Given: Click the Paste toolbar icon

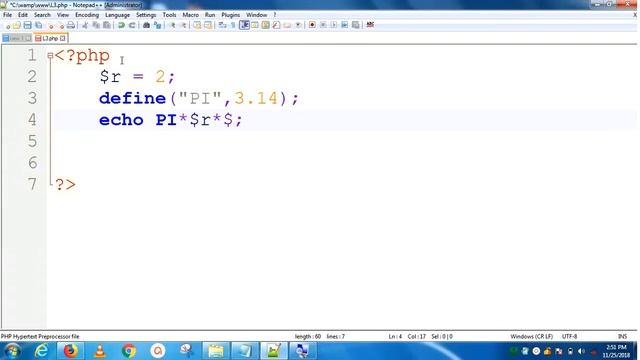Looking at the screenshot, I should point(107,25).
